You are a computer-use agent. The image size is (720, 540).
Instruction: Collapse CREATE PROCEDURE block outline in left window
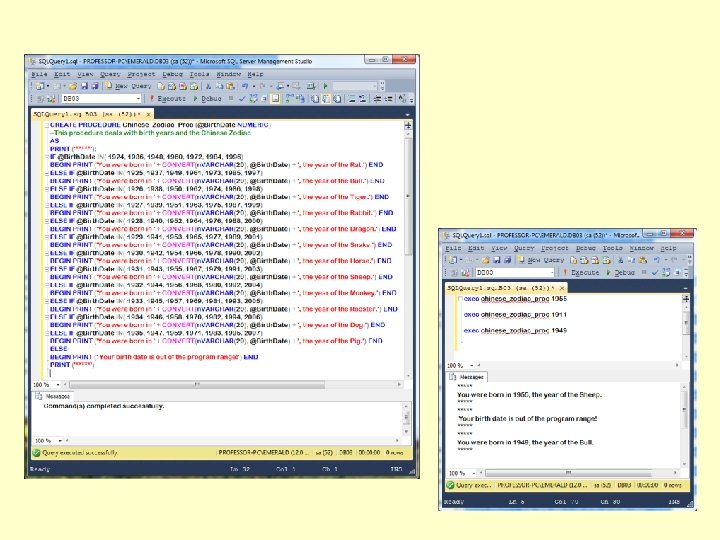pyautogui.click(x=46, y=125)
